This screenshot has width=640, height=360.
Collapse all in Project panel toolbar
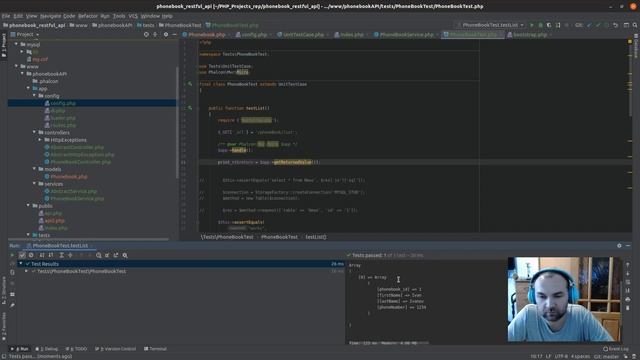tap(155, 35)
